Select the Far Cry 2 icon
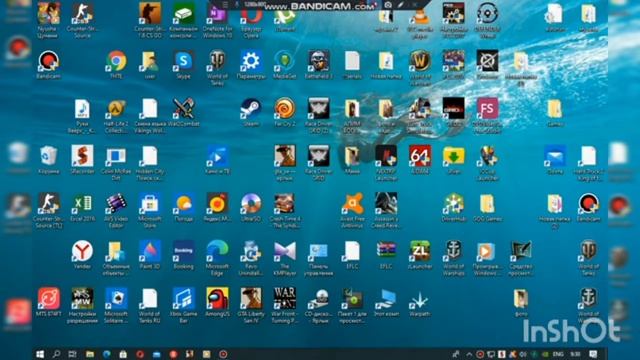640x360 pixels. coord(284,109)
